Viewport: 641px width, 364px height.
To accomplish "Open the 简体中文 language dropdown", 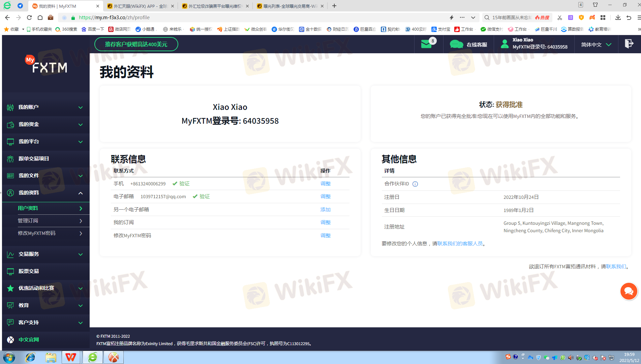I will click(596, 44).
